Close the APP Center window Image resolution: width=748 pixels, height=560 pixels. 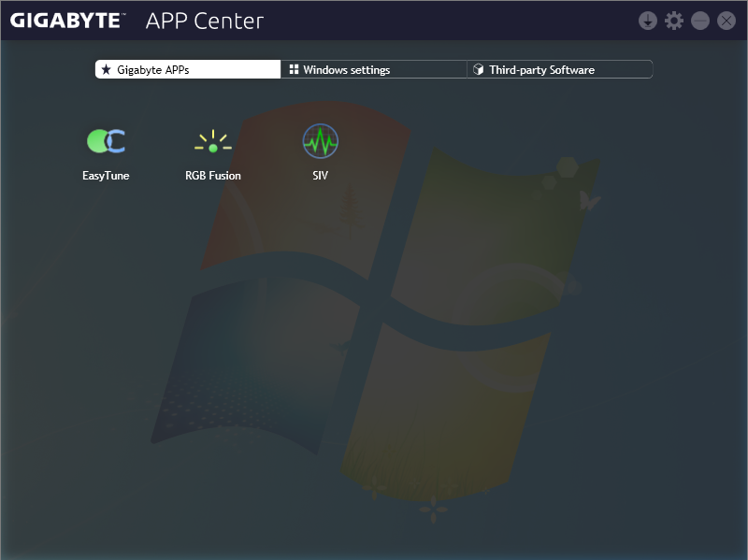726,21
